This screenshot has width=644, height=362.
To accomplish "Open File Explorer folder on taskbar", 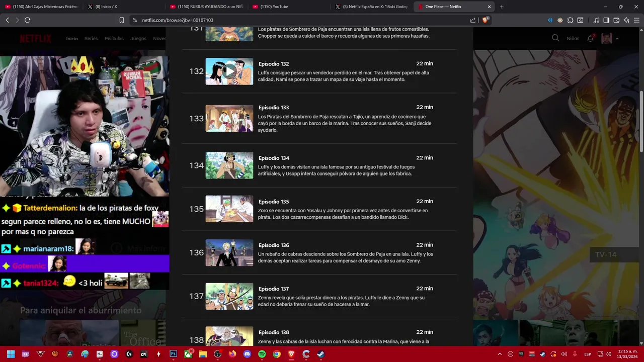I will 203,354.
